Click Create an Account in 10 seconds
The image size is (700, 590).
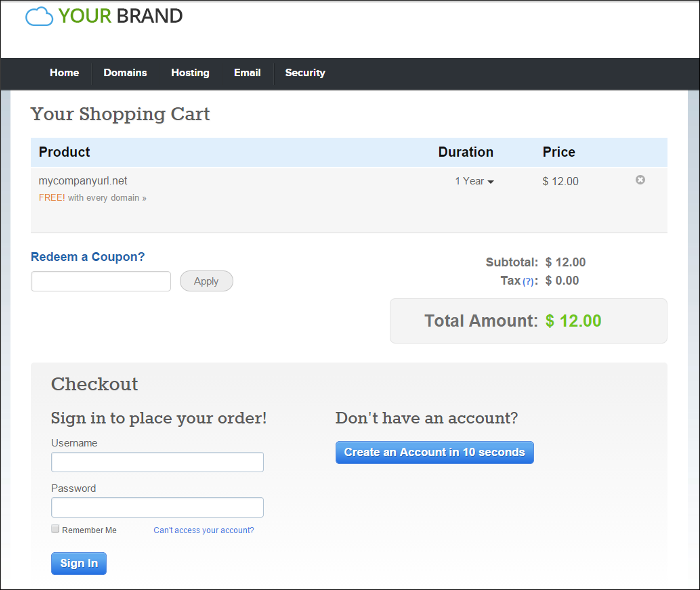click(x=434, y=453)
